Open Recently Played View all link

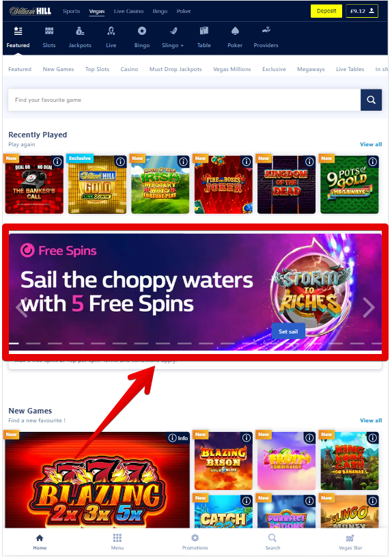371,144
